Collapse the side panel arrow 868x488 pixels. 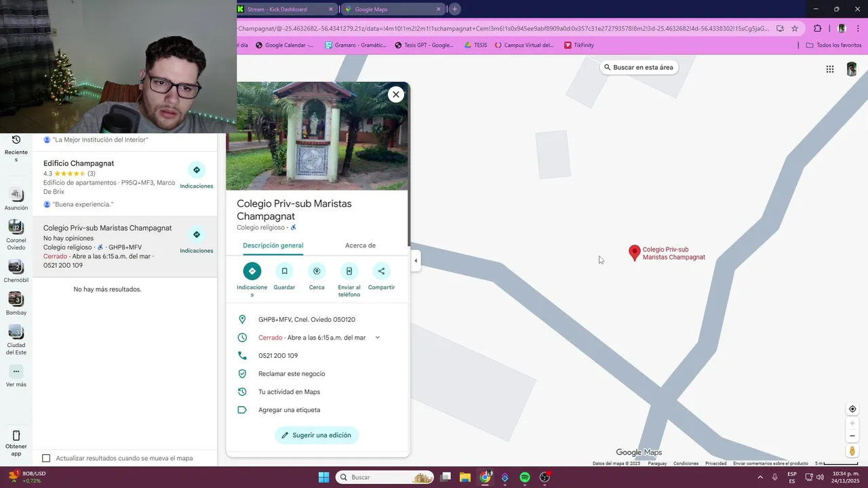coord(416,261)
